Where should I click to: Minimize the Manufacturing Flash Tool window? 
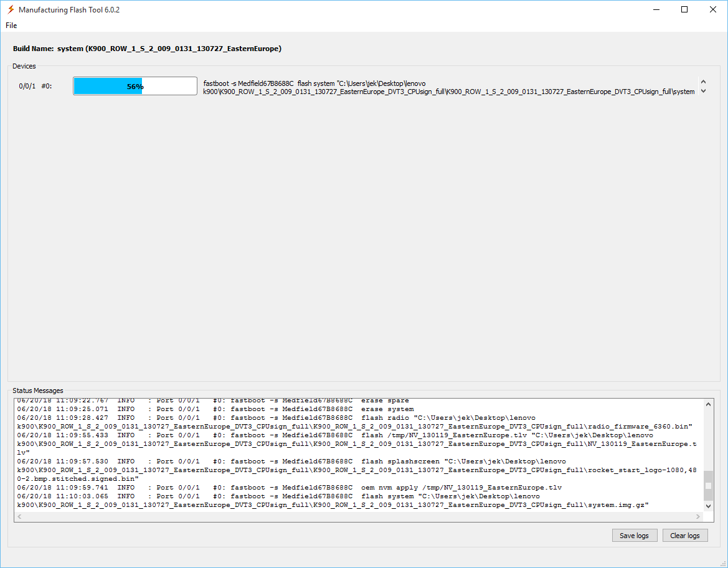[656, 10]
